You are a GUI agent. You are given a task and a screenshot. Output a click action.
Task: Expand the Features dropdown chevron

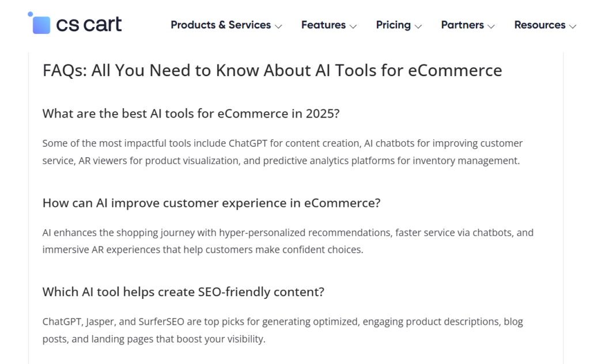coord(353,26)
